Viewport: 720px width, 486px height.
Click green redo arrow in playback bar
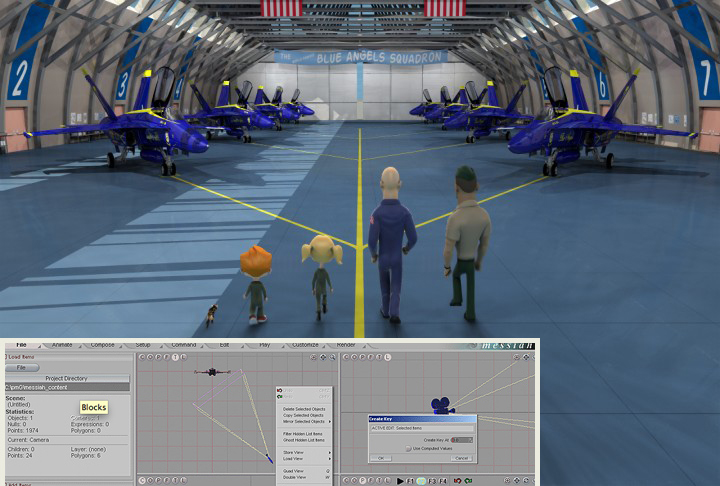[468, 481]
